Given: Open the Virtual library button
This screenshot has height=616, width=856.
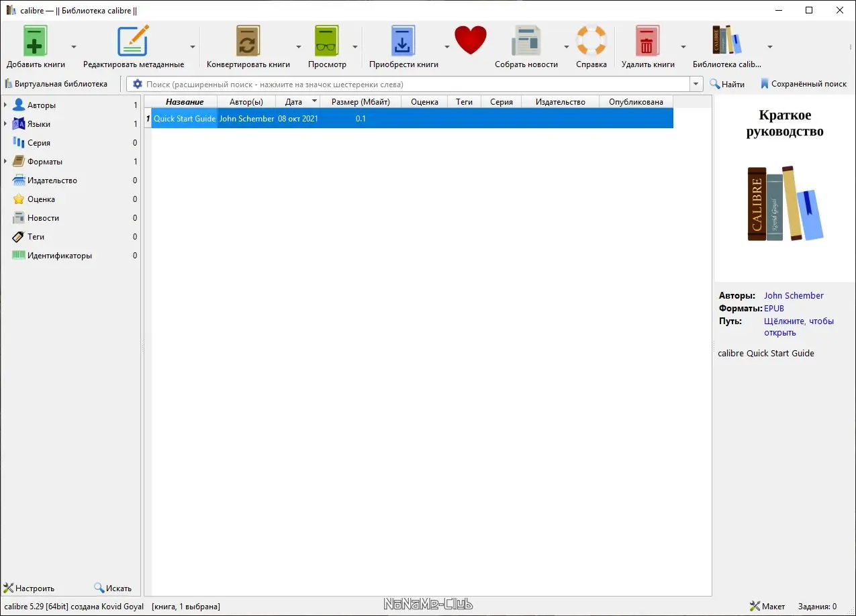Looking at the screenshot, I should pyautogui.click(x=56, y=84).
